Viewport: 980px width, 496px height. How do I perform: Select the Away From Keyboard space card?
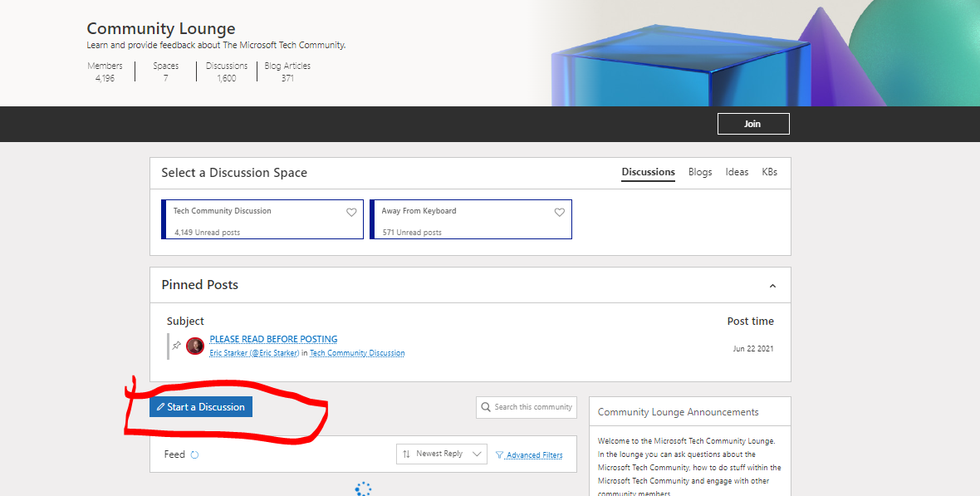tap(471, 219)
